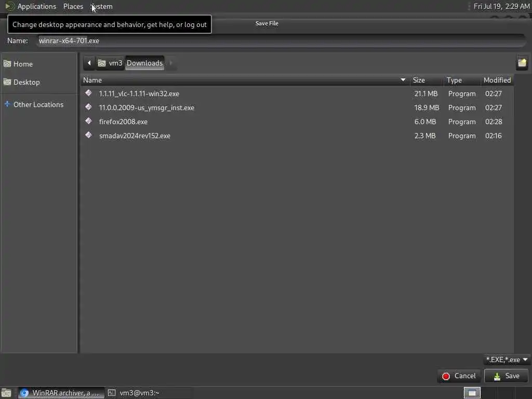
Task: Click Program type of firefox2008.exe row
Action: (x=462, y=122)
